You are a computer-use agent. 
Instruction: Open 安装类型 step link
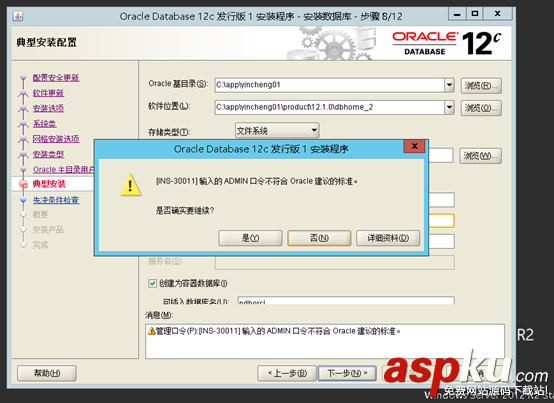48,154
